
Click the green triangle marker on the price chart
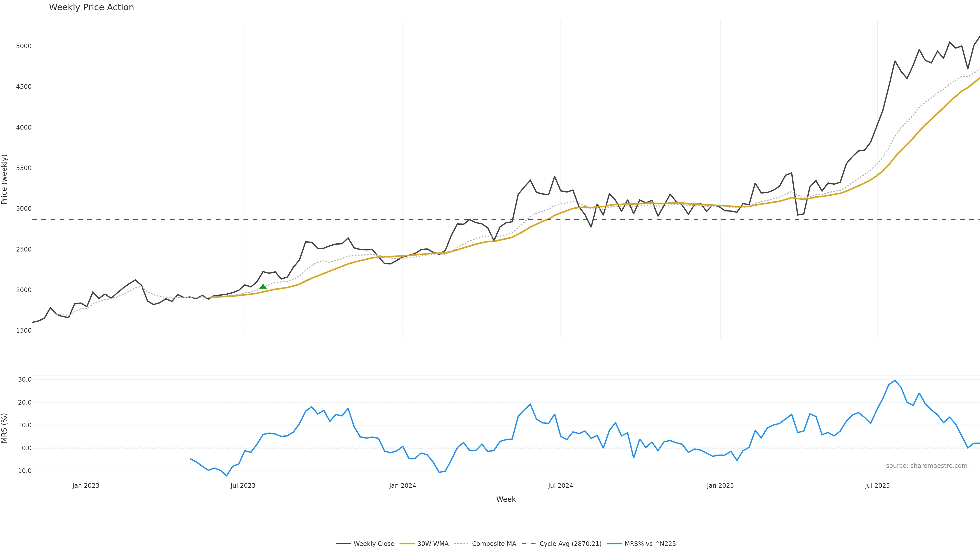pos(263,286)
